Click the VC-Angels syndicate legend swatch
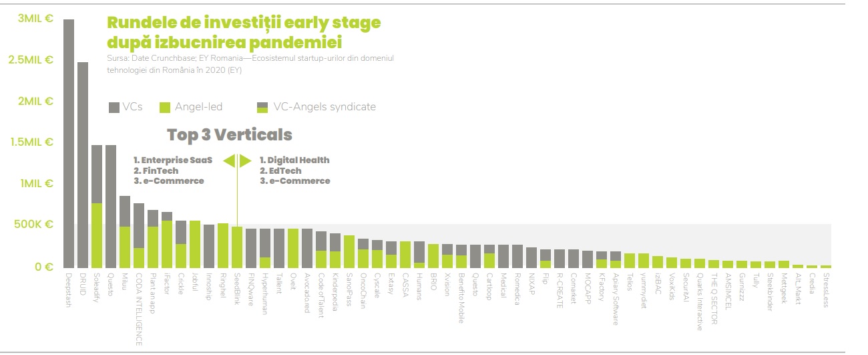 pyautogui.click(x=262, y=107)
